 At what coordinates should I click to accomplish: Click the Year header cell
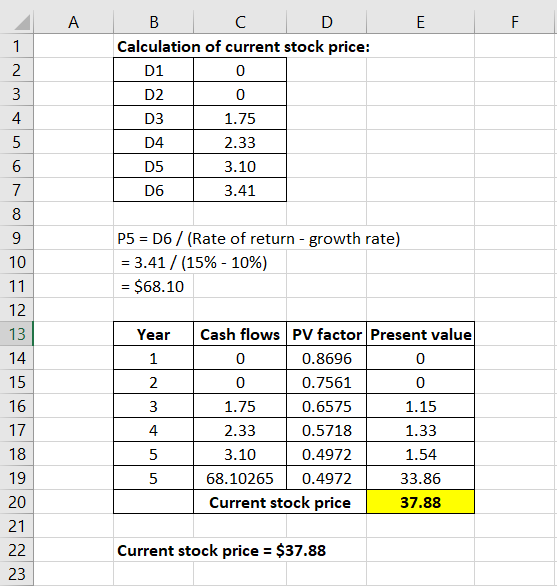click(154, 334)
